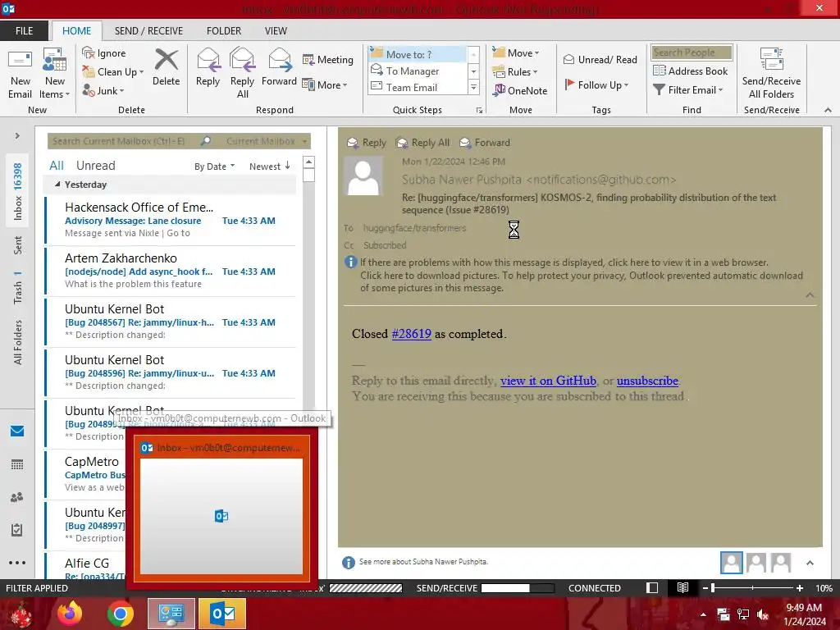Click the ribbon Reply button
The image size is (840, 630).
pos(208,69)
